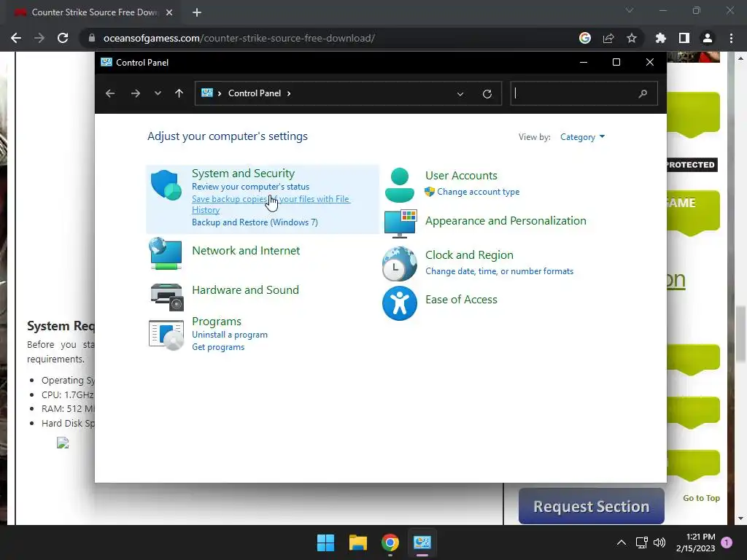Expand address bar history dropdown

click(460, 94)
